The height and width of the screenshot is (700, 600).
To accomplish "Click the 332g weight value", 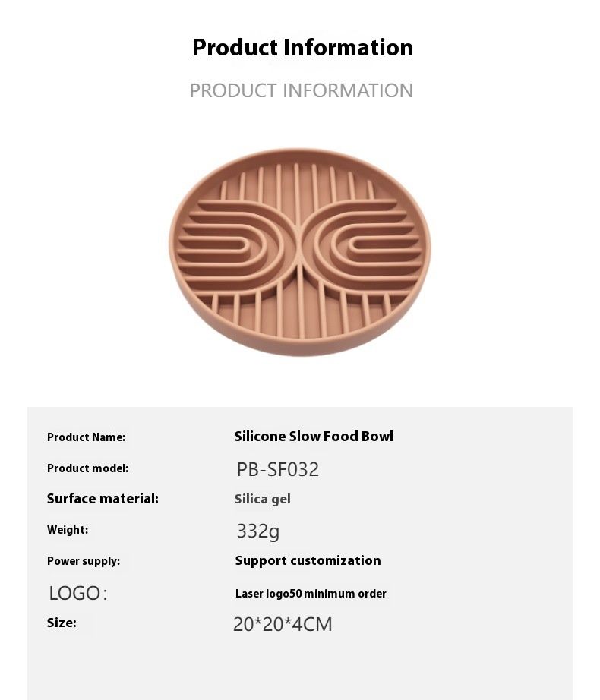I will click(258, 531).
